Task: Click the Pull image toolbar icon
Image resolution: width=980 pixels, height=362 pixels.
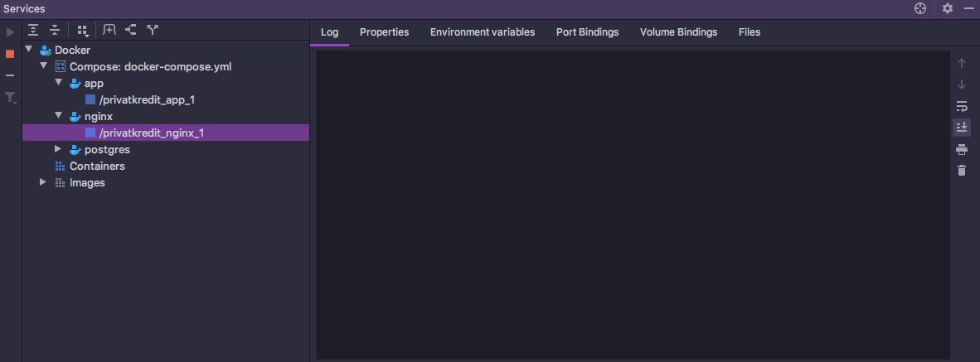Action: coord(131,29)
